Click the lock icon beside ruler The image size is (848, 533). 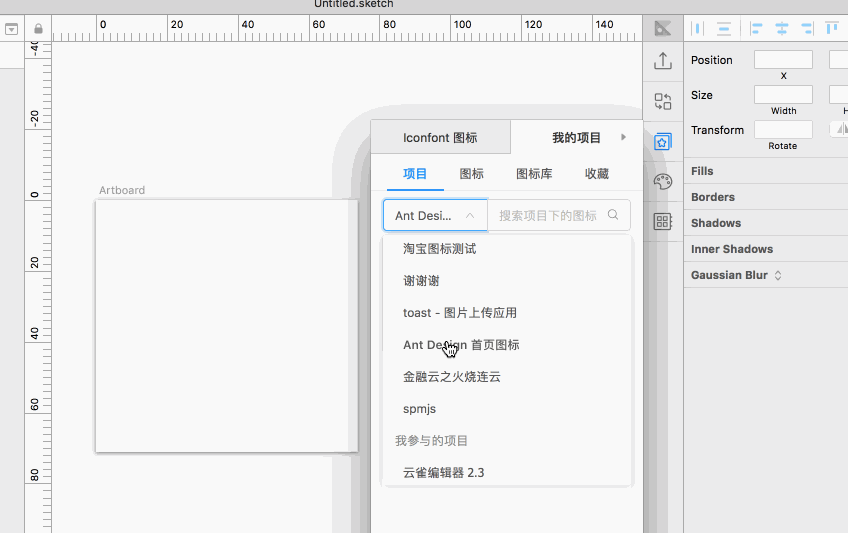[38, 28]
